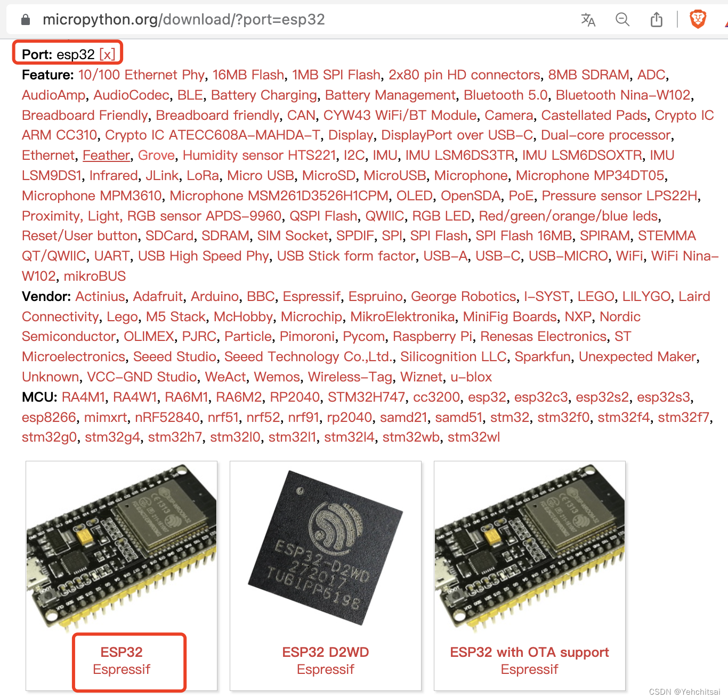Open the ESP32 with OTA support thumbnail
Image resolution: width=728 pixels, height=700 pixels.
[x=530, y=549]
